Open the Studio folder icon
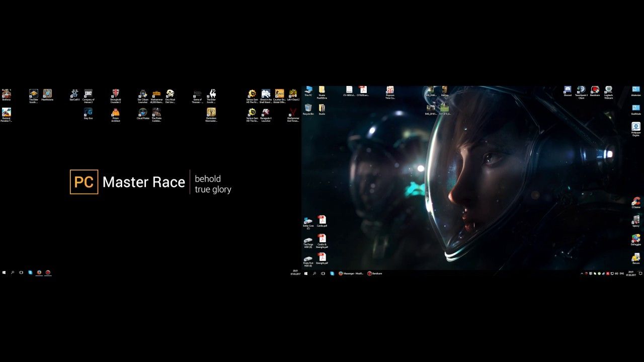This screenshot has width=644, height=362. tap(322, 110)
